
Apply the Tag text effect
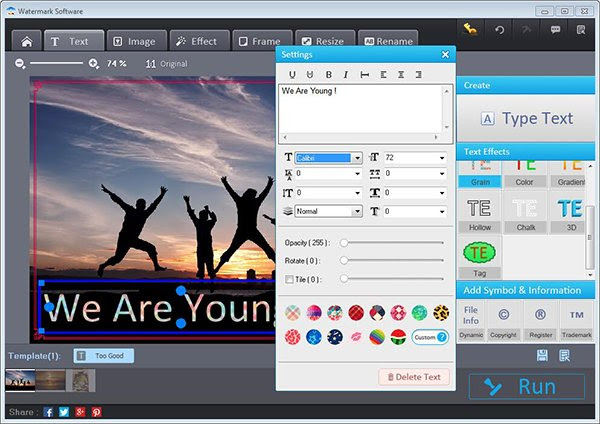pyautogui.click(x=480, y=258)
